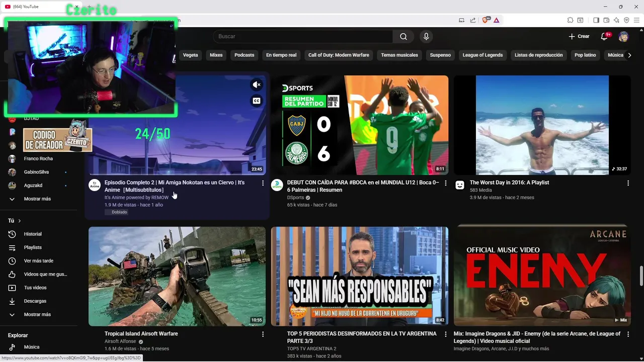This screenshot has height=362, width=644.
Task: Select the Podcasts filter chip
Action: [x=245, y=55]
